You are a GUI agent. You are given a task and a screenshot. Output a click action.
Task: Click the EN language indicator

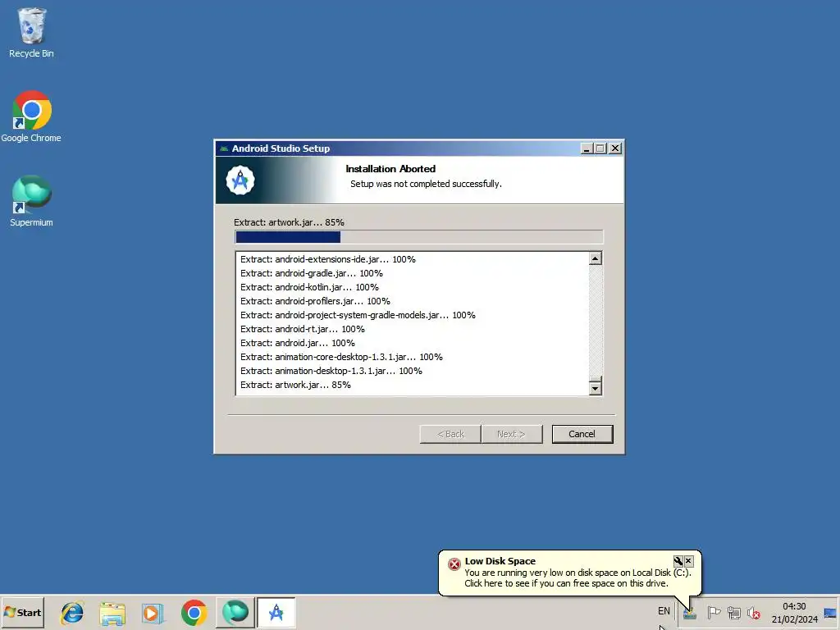[664, 610]
